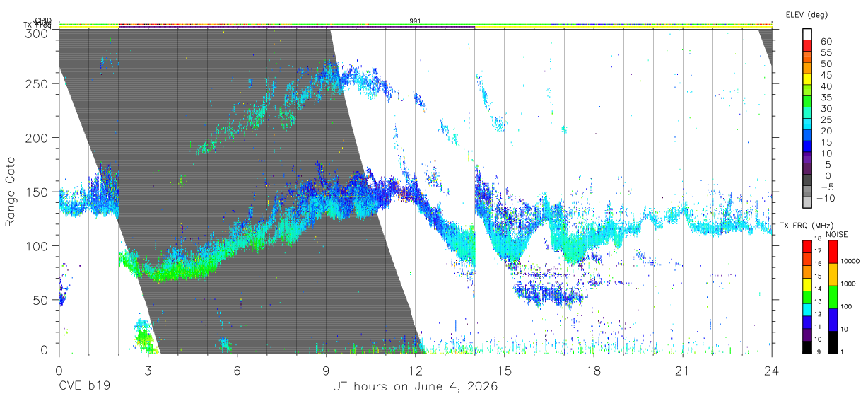Click the black bottom swatch of NOISE bar
Viewport: 868px width, 401px height.
(x=833, y=342)
